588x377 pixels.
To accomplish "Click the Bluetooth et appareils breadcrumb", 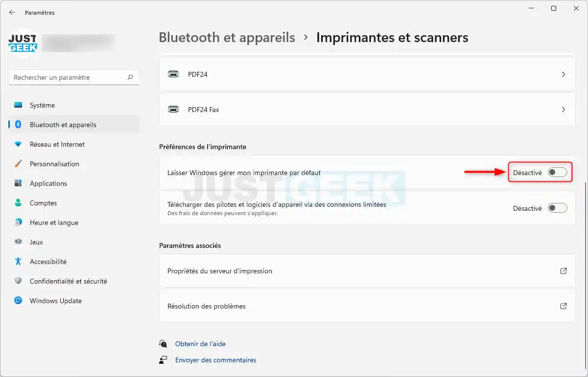I will pos(227,37).
